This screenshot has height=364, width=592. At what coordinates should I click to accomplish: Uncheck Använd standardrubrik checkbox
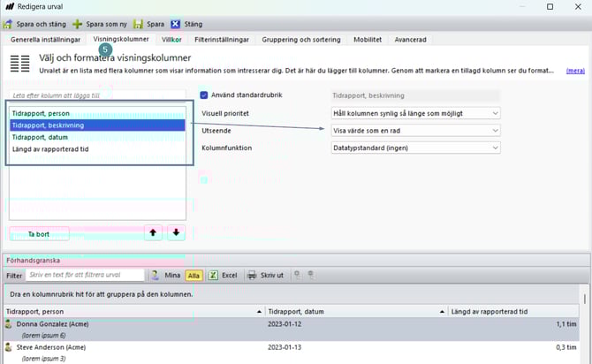click(205, 95)
